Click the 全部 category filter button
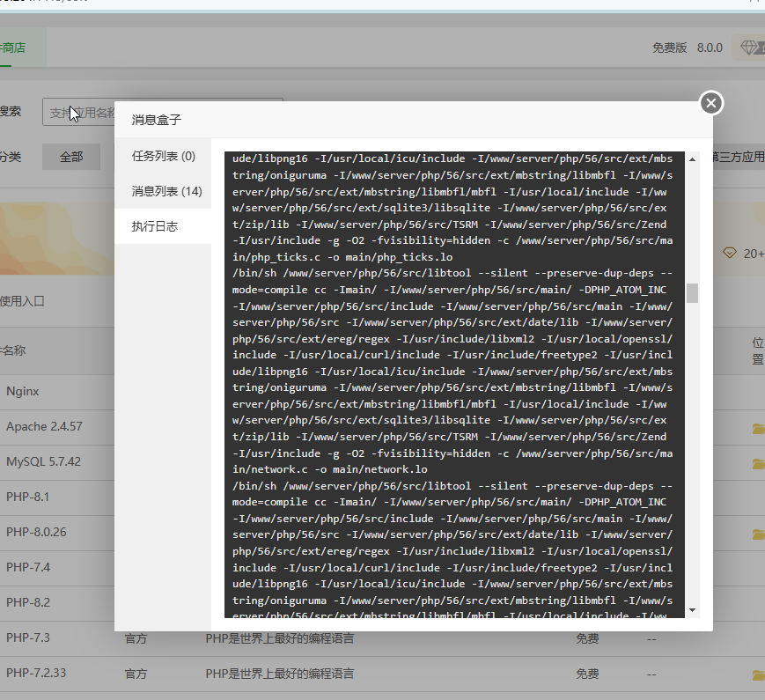The image size is (765, 700). [x=71, y=157]
